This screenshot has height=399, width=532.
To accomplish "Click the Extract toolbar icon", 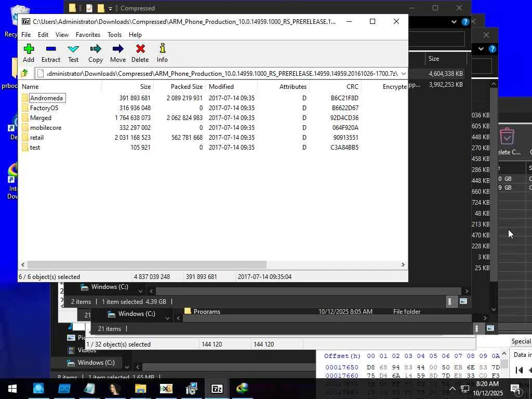I will pyautogui.click(x=51, y=49).
